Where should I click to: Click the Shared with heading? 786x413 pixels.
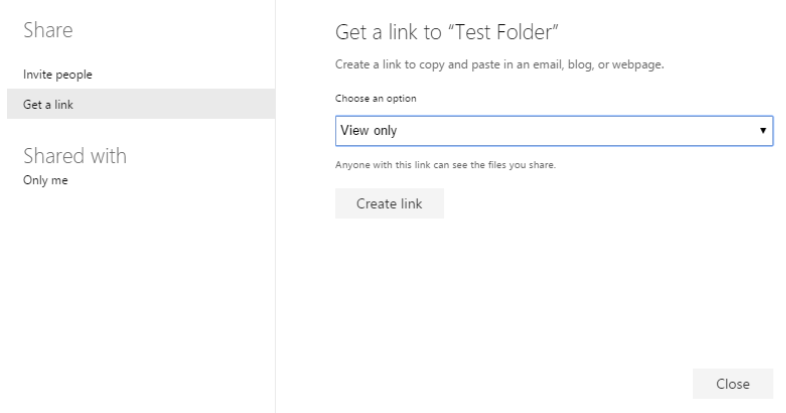[75, 156]
